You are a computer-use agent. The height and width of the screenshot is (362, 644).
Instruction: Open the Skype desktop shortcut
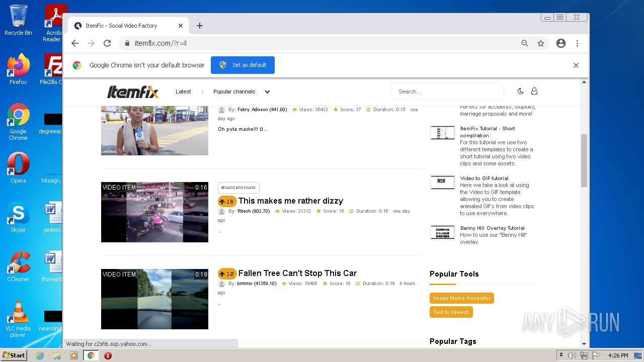(18, 217)
